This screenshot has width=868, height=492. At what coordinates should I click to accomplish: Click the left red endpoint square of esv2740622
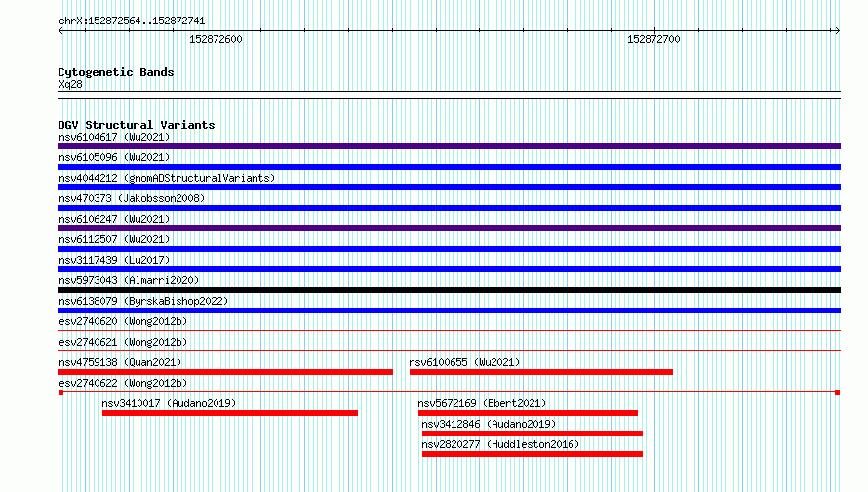point(60,392)
